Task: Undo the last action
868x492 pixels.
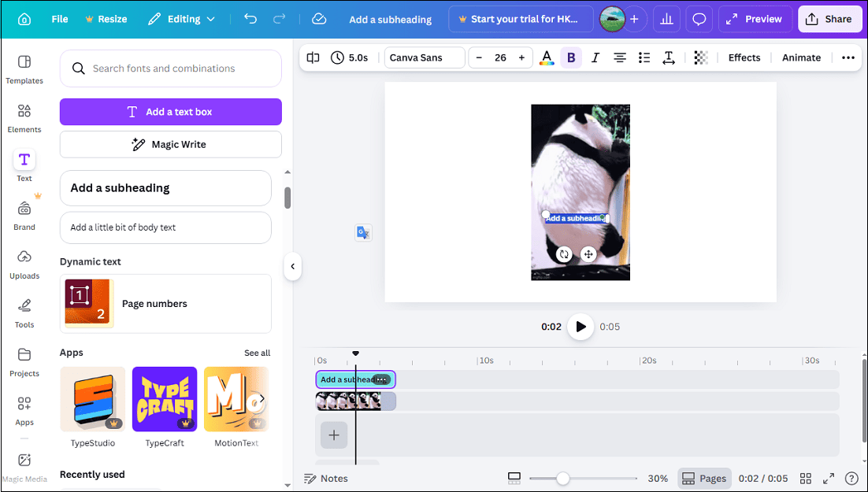Action: (249, 18)
